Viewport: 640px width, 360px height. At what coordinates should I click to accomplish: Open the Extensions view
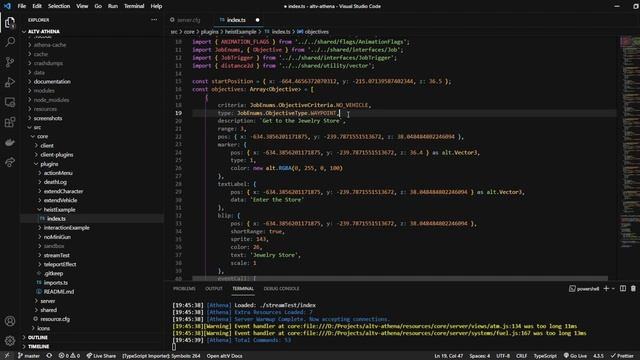click(10, 122)
